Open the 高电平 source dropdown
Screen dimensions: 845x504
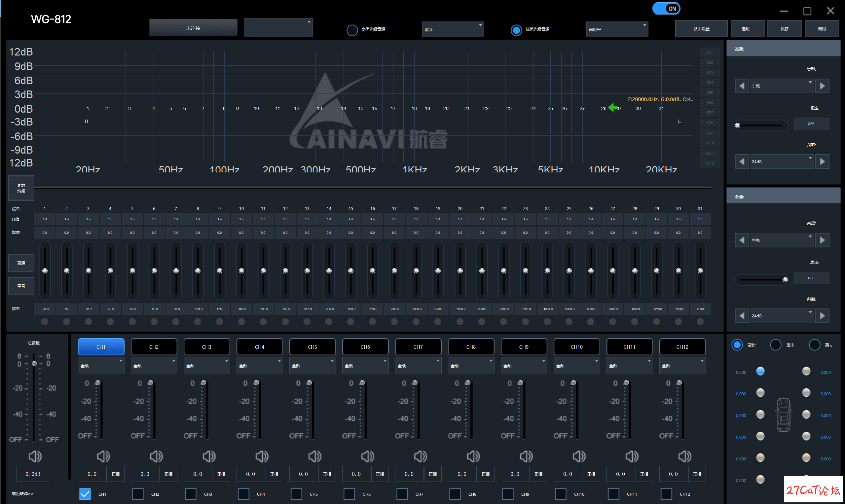[617, 29]
